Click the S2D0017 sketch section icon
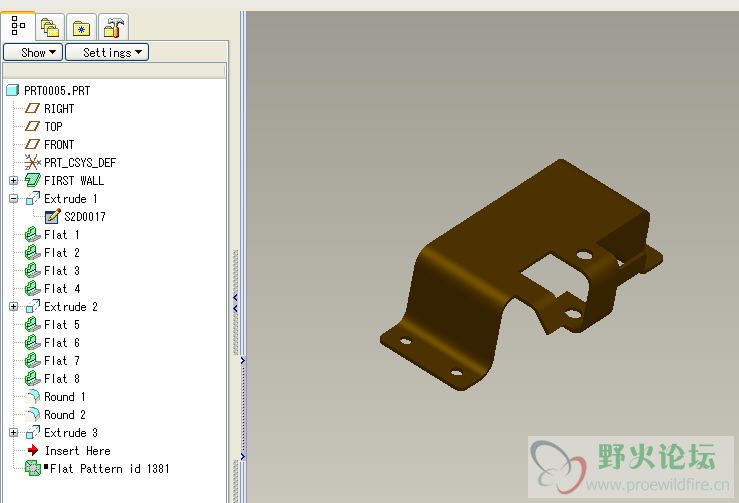Screen dimensions: 739x503 (x=52, y=216)
